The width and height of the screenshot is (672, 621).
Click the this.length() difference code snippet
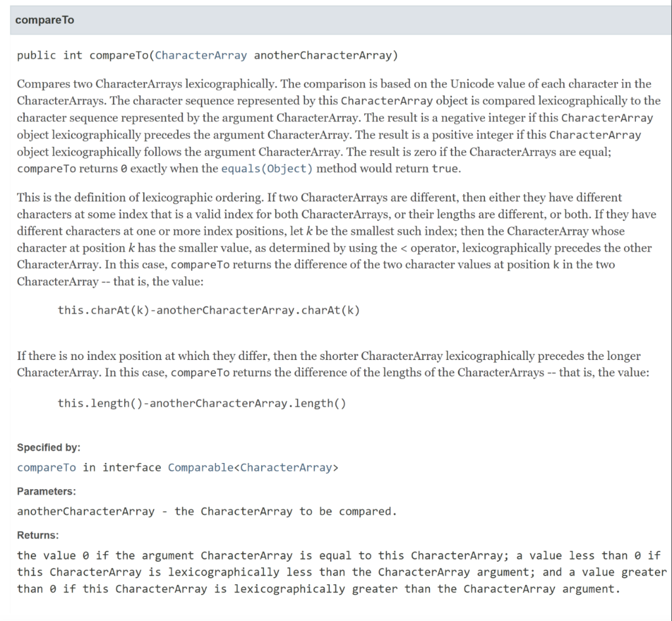click(x=202, y=403)
